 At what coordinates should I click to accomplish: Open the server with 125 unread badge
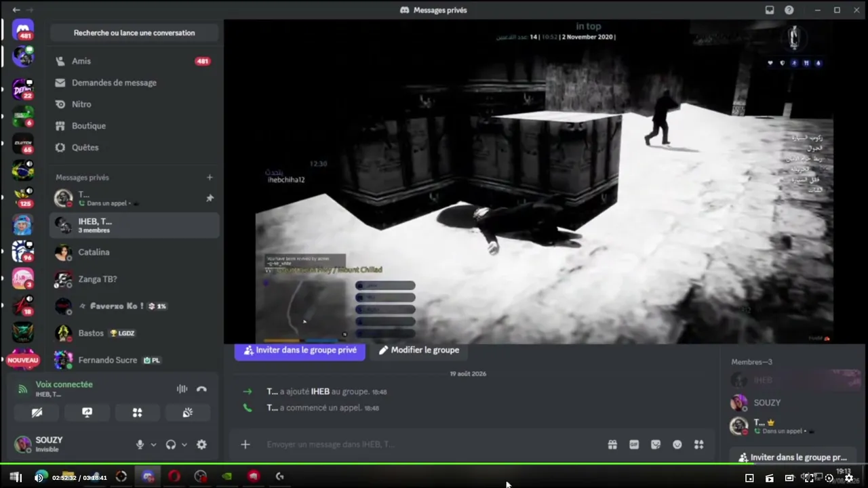coord(23,197)
